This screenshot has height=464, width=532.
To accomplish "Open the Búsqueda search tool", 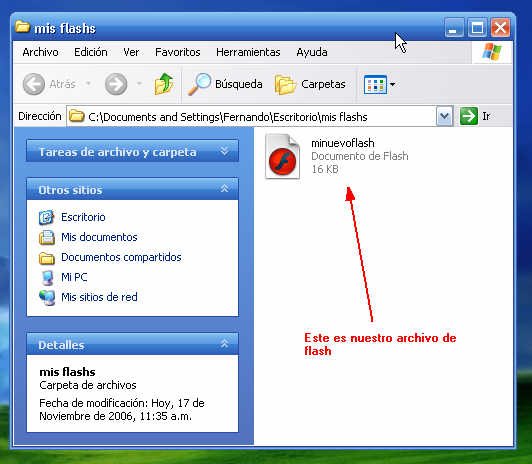I will tap(226, 84).
